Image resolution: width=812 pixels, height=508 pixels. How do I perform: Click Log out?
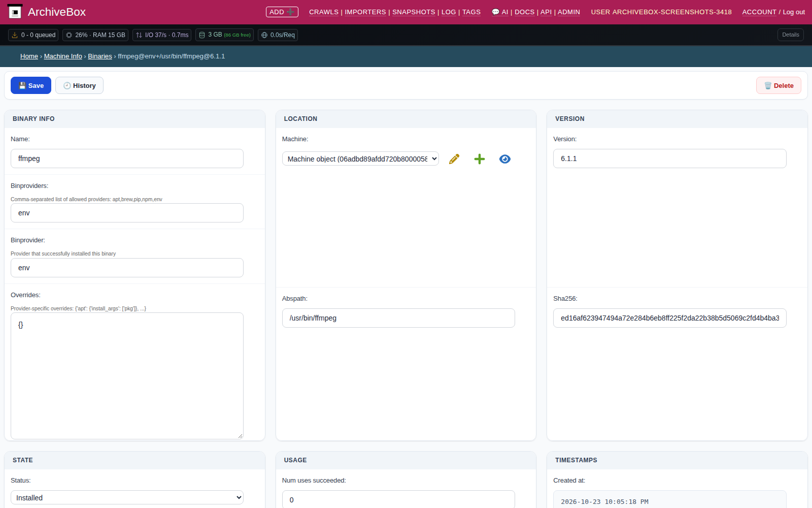point(794,12)
